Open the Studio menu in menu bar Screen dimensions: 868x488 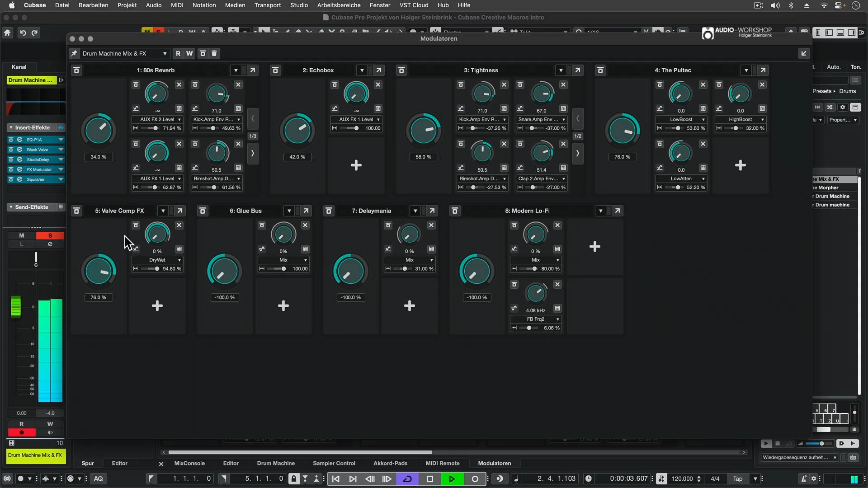(299, 5)
